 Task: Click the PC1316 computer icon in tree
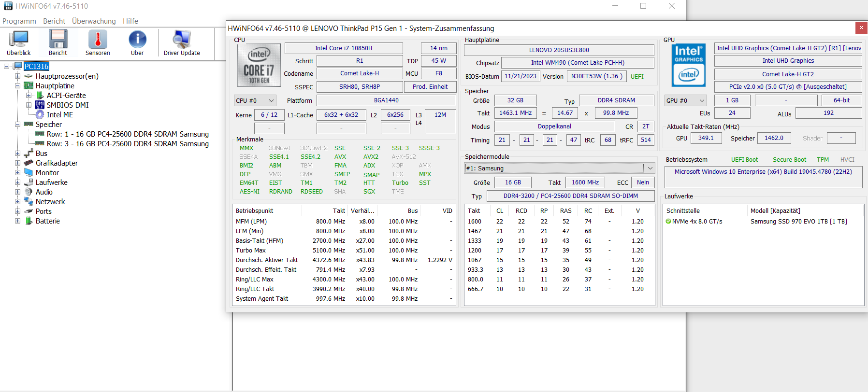point(18,66)
